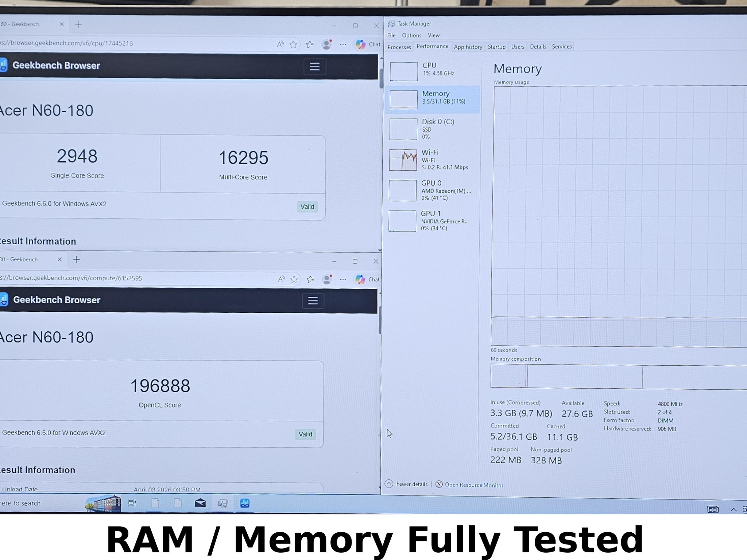Click the Geekbench Browser logo in the cpu/17445216 window
Image resolution: width=747 pixels, height=560 pixels.
[50, 65]
